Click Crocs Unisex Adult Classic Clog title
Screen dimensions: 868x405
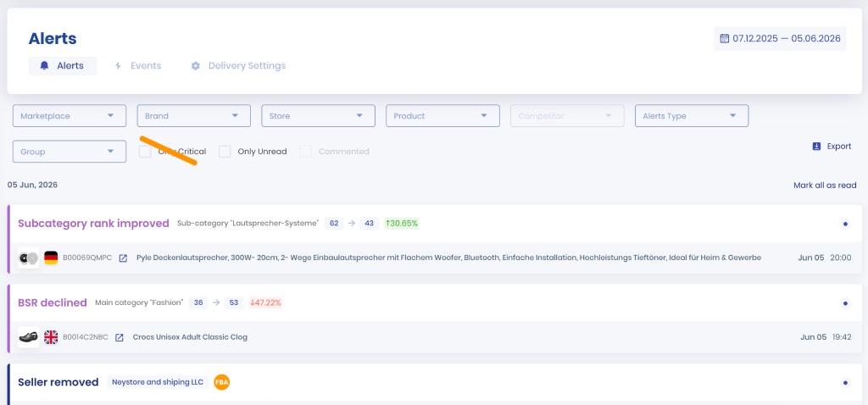(x=190, y=337)
